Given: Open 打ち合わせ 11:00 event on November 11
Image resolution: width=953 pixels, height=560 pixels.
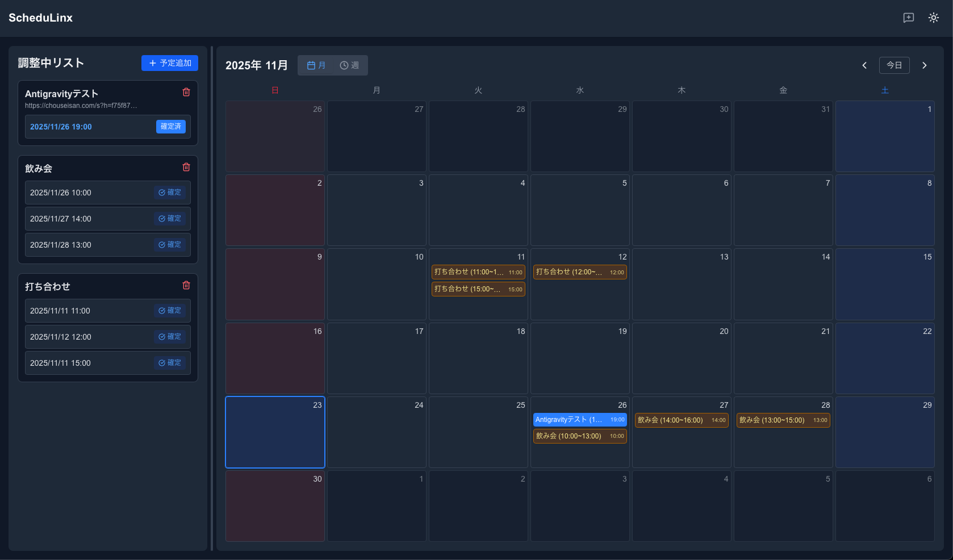Looking at the screenshot, I should tap(478, 272).
